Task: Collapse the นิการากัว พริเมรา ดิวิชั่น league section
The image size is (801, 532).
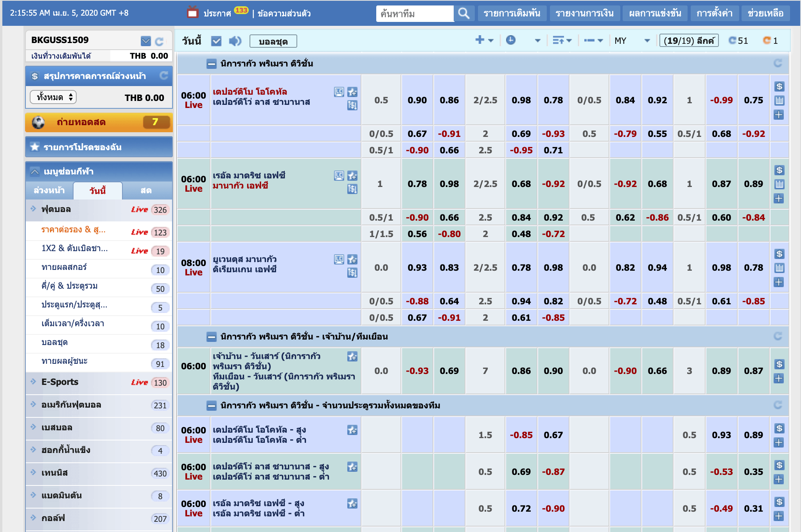Action: click(x=211, y=64)
